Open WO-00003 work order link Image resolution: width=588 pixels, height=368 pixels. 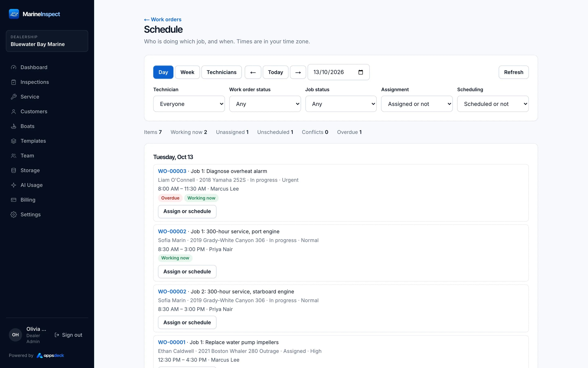click(172, 171)
